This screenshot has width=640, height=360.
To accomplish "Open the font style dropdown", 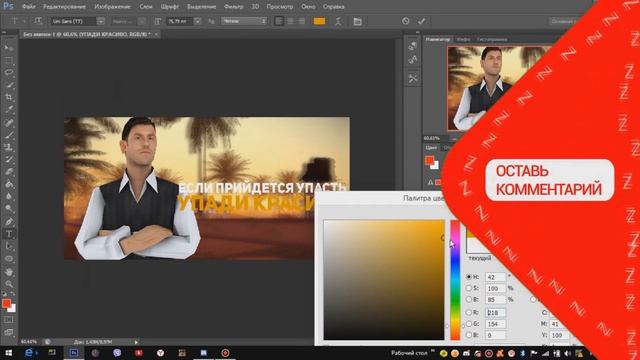I will pos(142,21).
